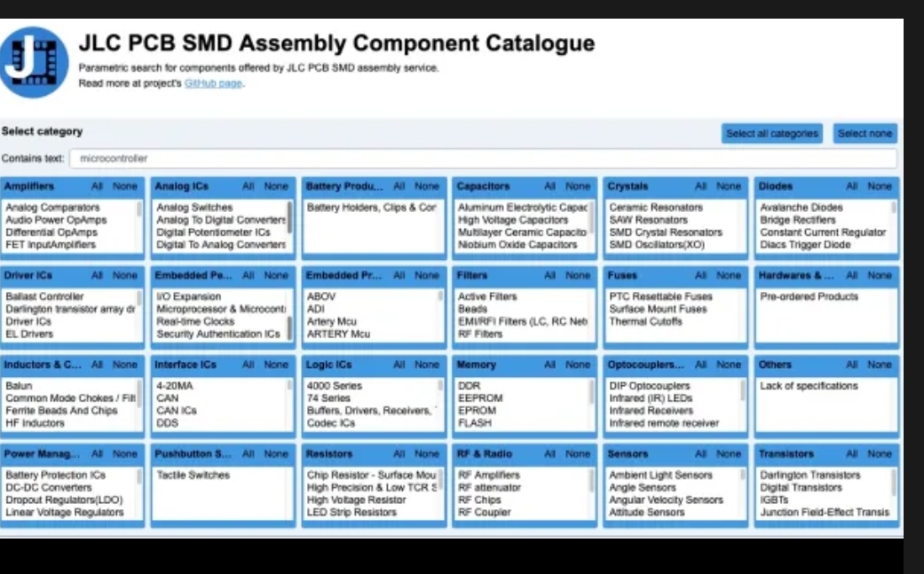Select Thermal Cutoffs entry

tap(645, 321)
